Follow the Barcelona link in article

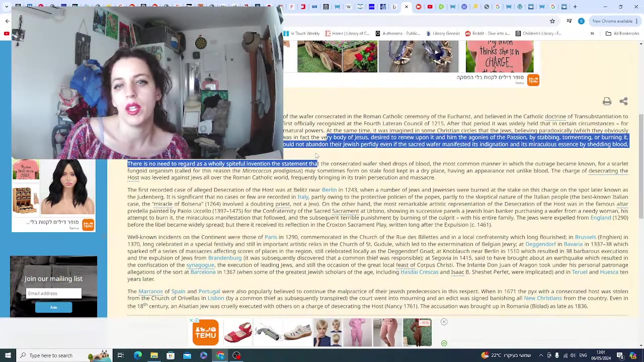pyautogui.click(x=203, y=272)
